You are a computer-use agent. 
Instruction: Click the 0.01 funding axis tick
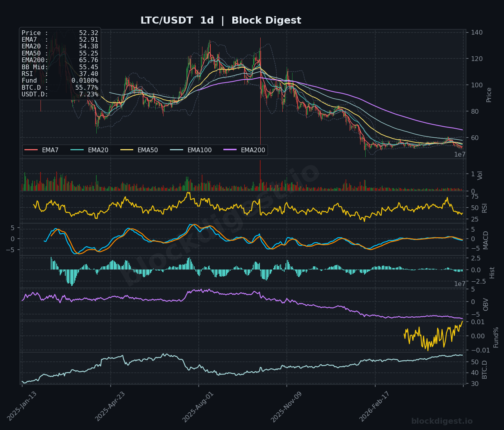pyautogui.click(x=478, y=322)
